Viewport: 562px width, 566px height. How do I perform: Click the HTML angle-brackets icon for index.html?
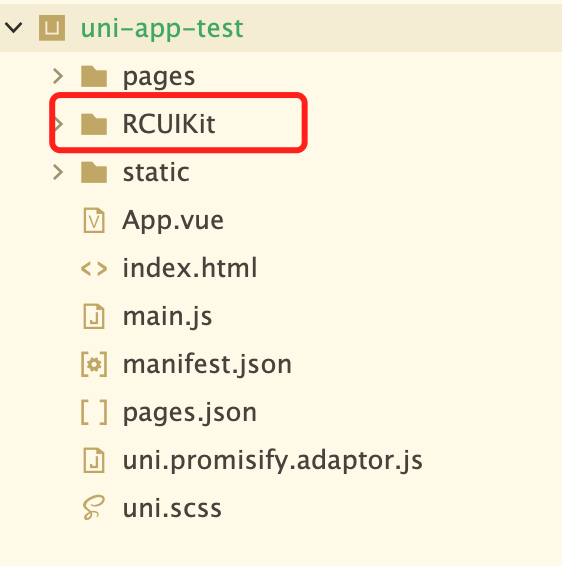click(x=94, y=269)
